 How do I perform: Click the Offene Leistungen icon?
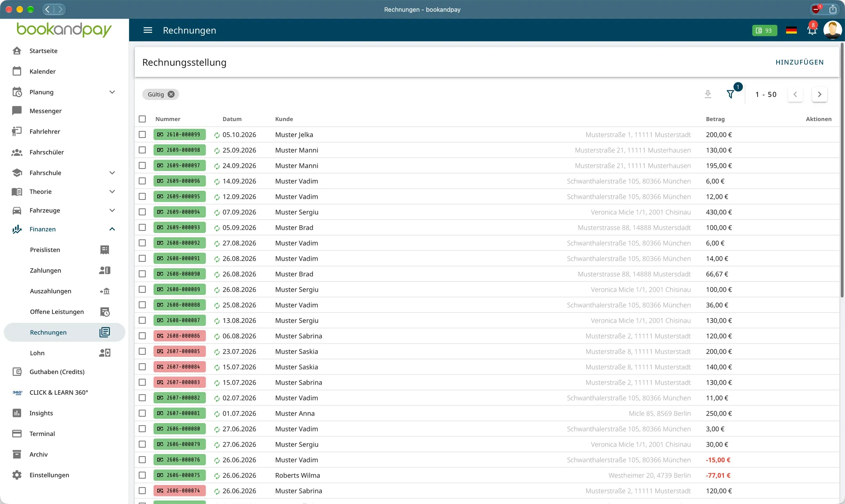[105, 312]
